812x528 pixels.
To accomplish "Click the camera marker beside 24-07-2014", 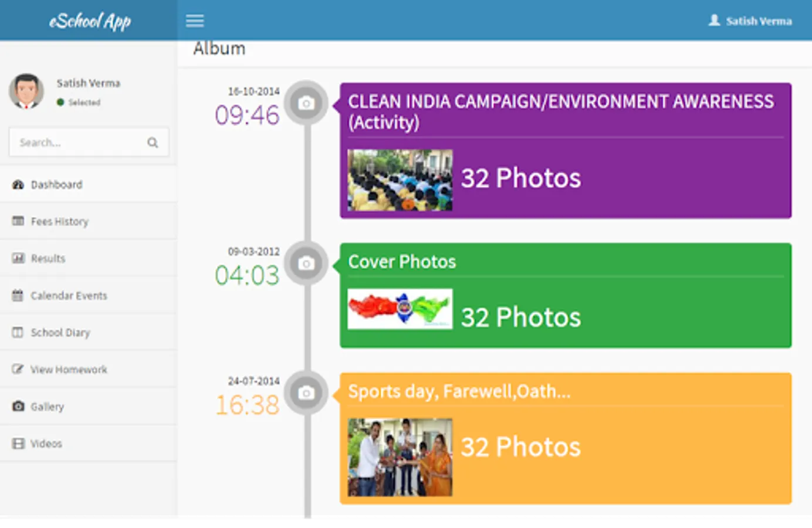I will (x=306, y=393).
